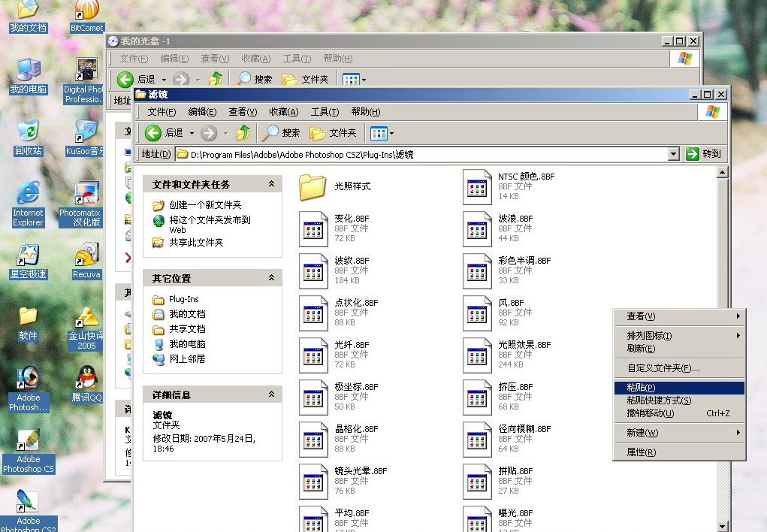Open the 光照样式 folder
The image size is (767, 532).
[x=313, y=187]
